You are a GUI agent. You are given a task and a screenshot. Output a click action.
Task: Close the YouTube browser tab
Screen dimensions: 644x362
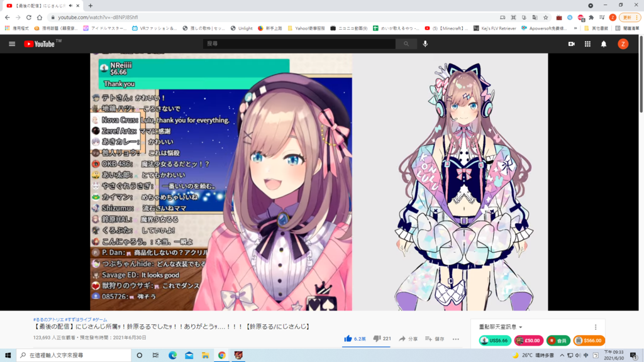coord(77,6)
